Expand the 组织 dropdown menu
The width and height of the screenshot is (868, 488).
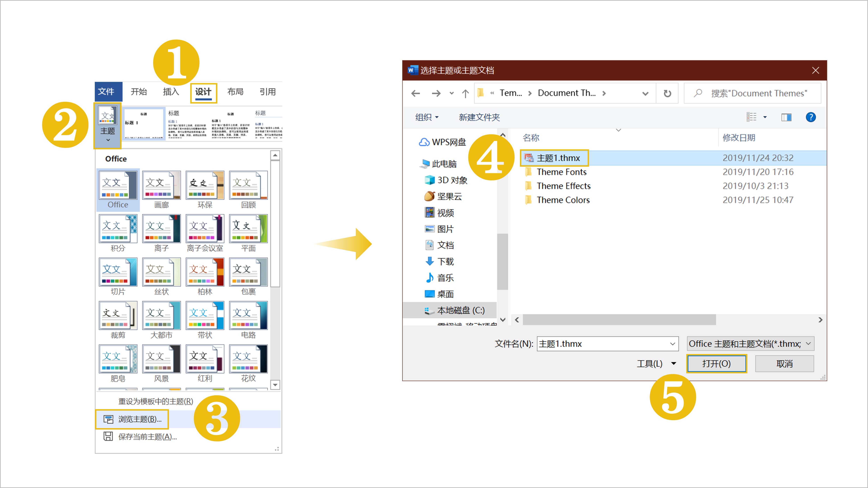pos(427,117)
